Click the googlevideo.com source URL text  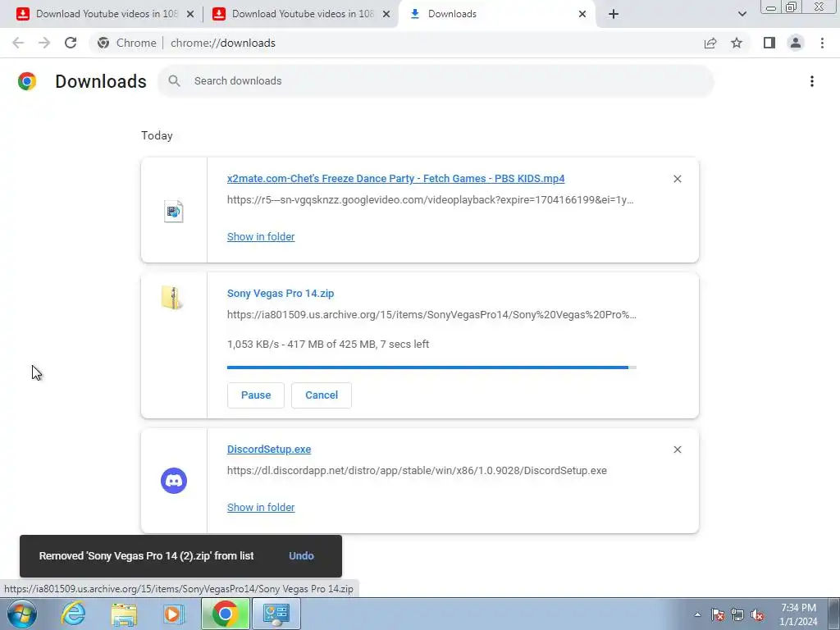(430, 200)
